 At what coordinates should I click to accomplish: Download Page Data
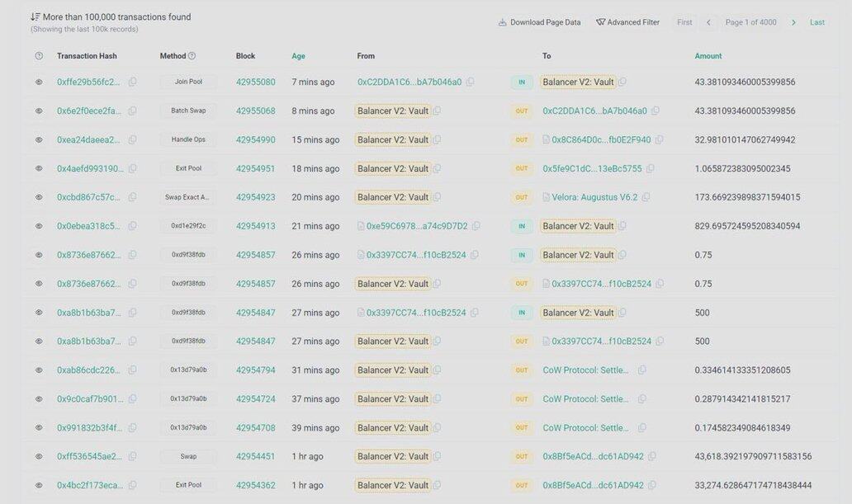click(539, 22)
